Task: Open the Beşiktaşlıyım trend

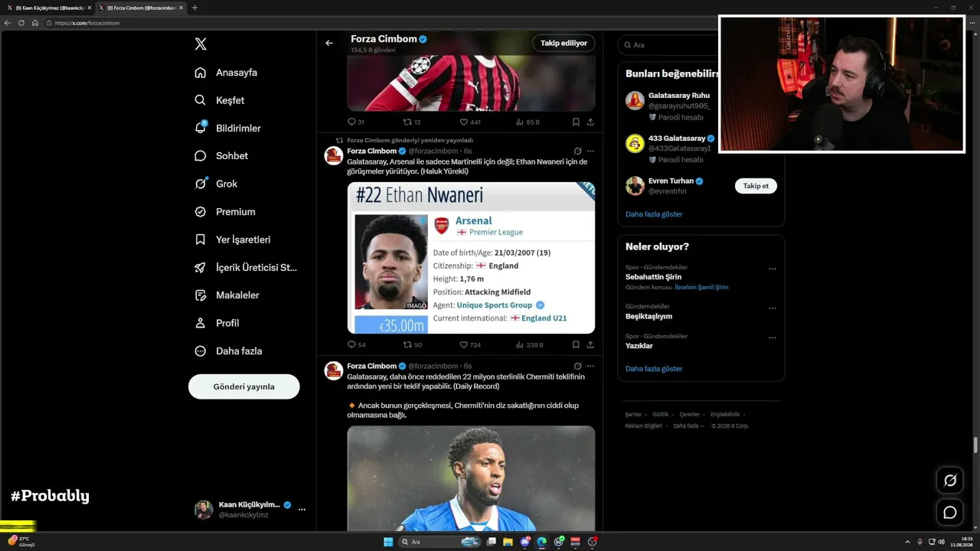Action: coord(648,316)
